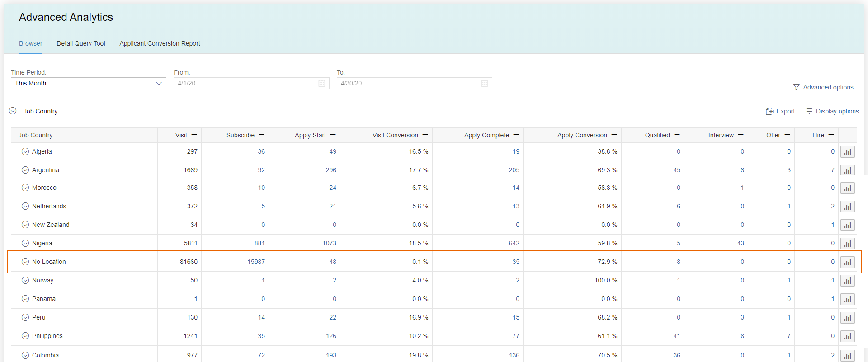This screenshot has width=868, height=362.
Task: Expand the Argentina row
Action: click(x=25, y=170)
